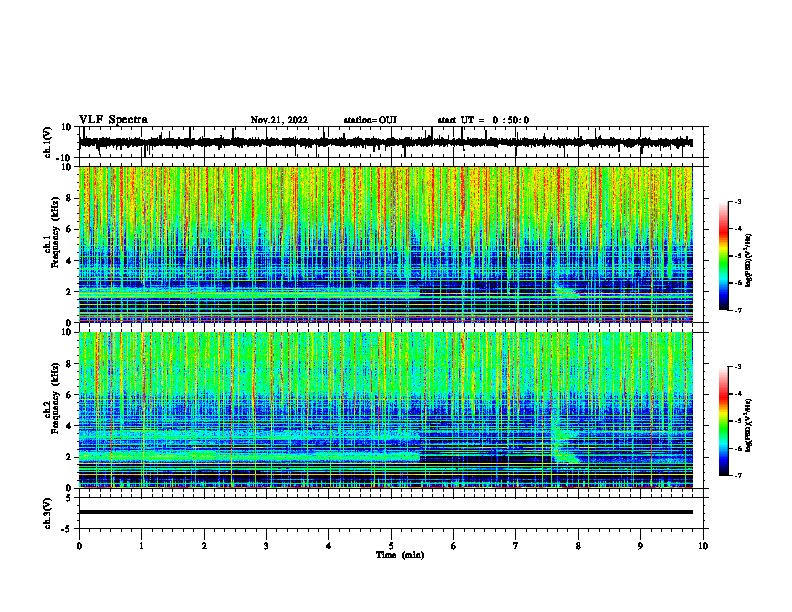The image size is (792, 612).
Task: Click the time axis tick label "1"
Action: [141, 546]
